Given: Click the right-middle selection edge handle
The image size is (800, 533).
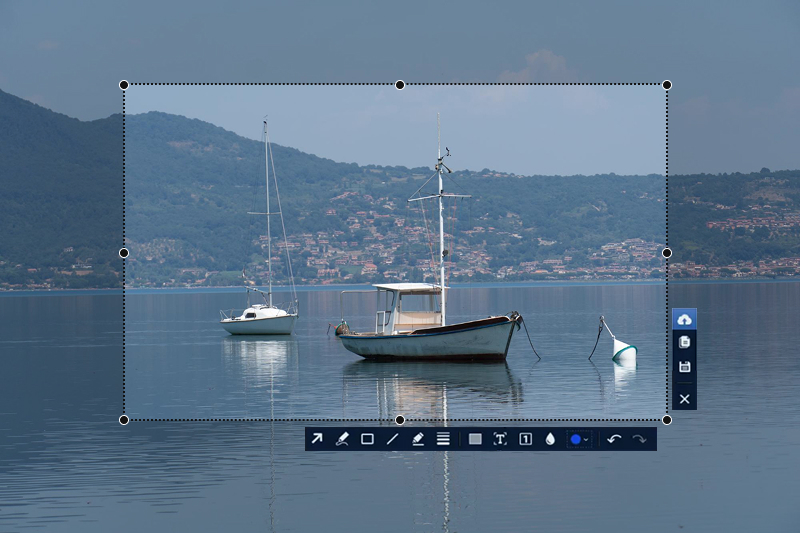Looking at the screenshot, I should [667, 253].
